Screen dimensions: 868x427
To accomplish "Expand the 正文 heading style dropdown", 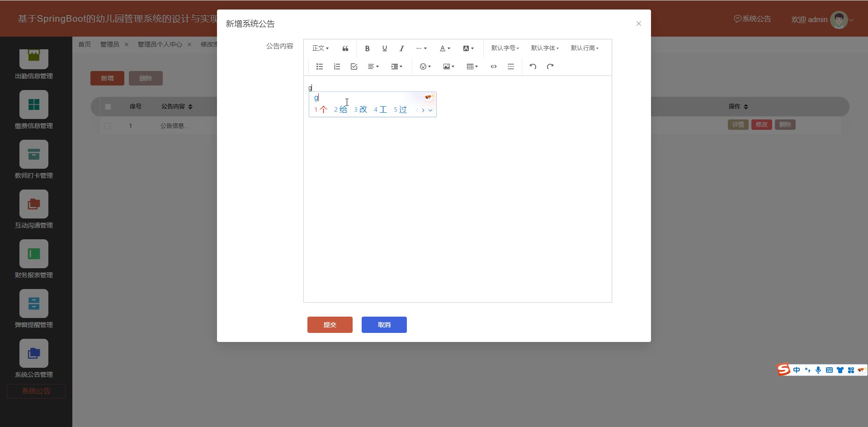I will [x=321, y=48].
